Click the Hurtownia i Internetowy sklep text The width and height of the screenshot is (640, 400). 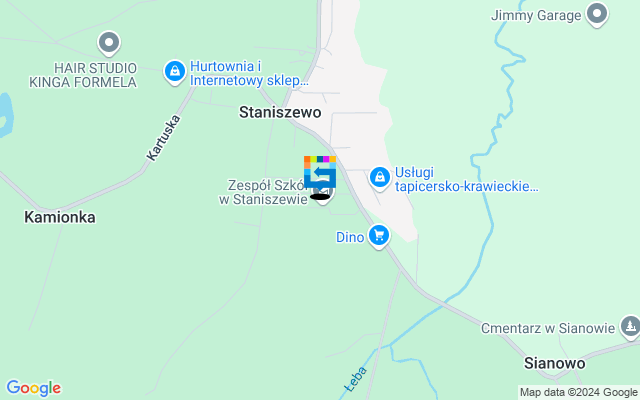[x=249, y=73]
